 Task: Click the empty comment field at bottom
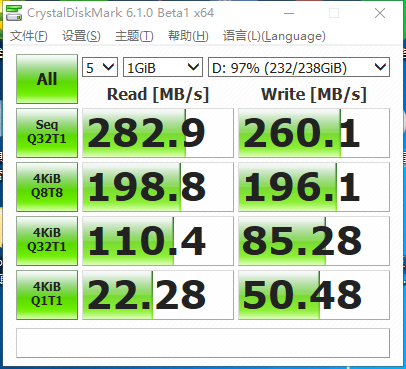pos(203,343)
